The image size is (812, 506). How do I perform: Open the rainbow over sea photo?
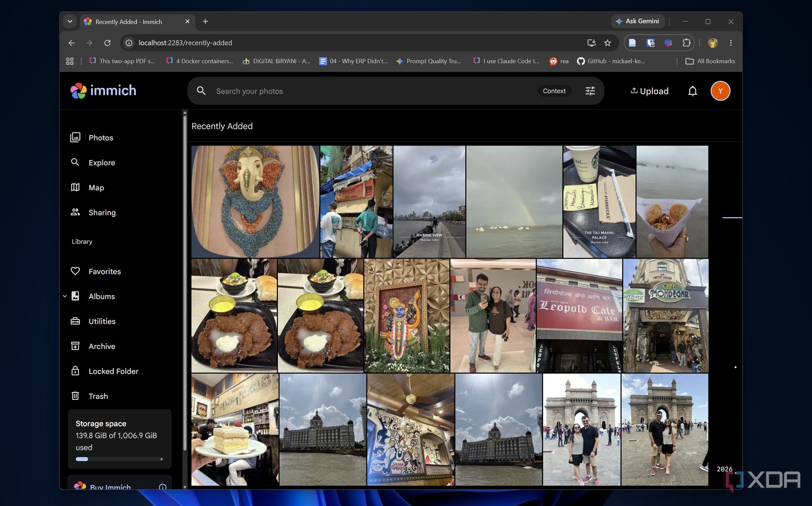click(514, 202)
